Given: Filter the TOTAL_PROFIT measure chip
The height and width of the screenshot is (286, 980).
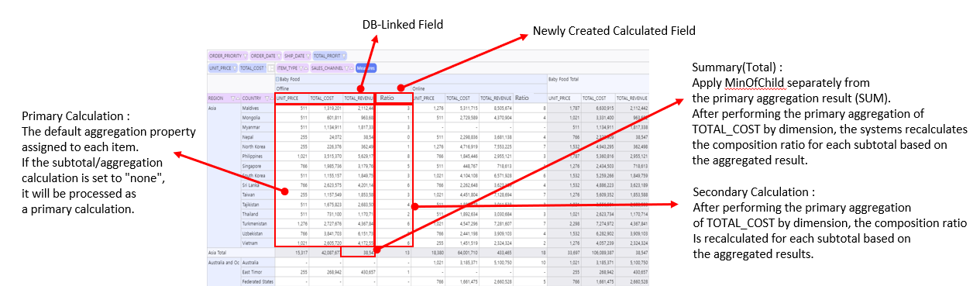Looking at the screenshot, I should click(344, 56).
